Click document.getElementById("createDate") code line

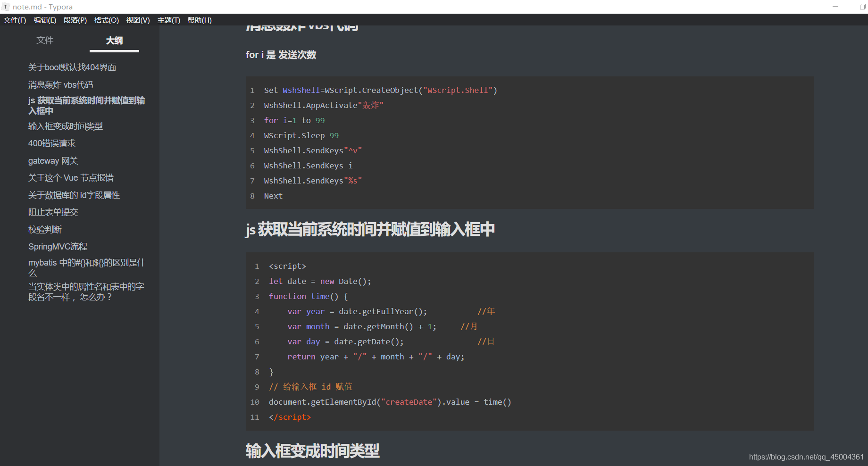coord(390,402)
